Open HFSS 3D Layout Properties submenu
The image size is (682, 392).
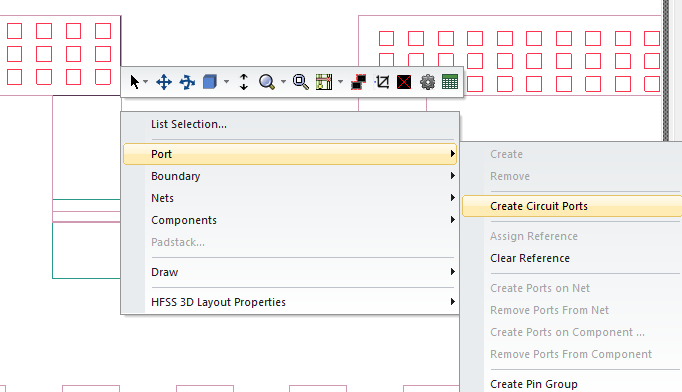[290, 302]
